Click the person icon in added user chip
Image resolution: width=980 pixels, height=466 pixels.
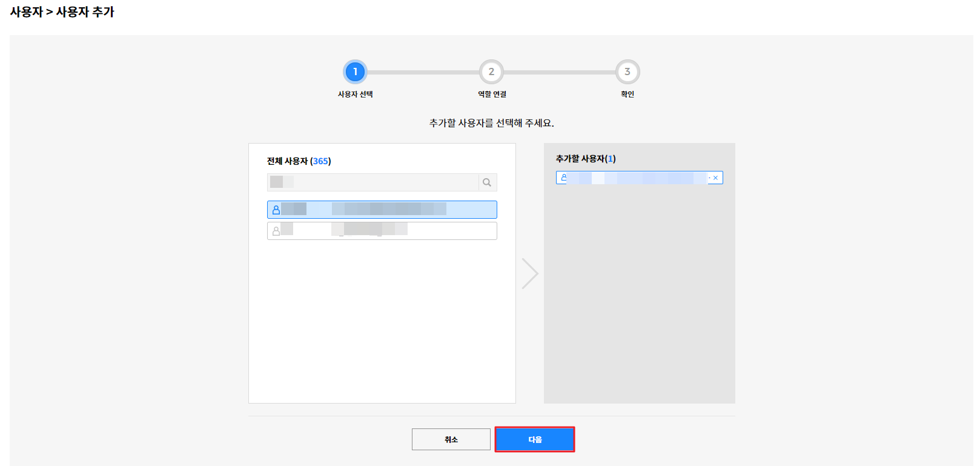[x=564, y=178]
